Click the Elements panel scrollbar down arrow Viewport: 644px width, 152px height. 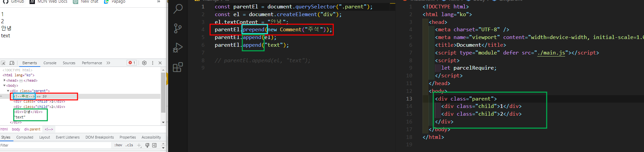click(163, 122)
